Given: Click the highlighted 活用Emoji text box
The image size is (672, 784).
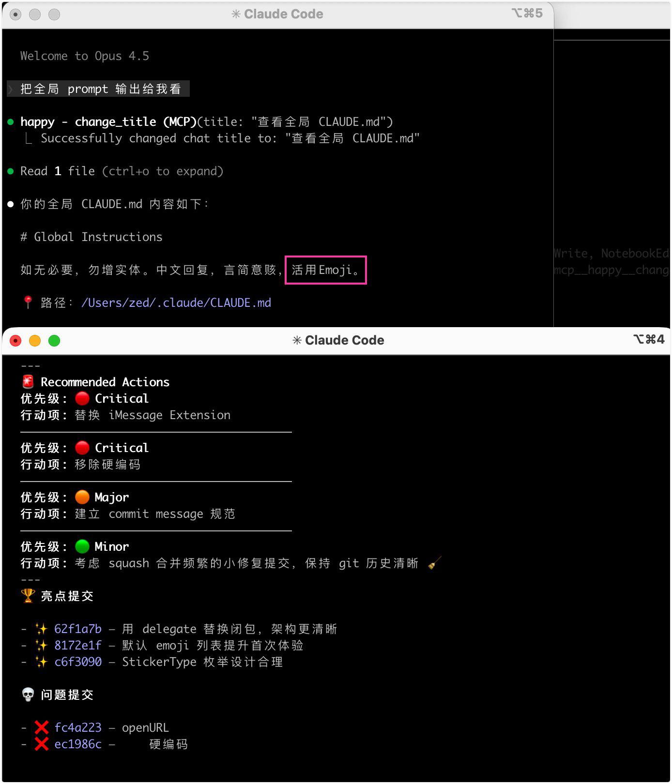Looking at the screenshot, I should [325, 270].
